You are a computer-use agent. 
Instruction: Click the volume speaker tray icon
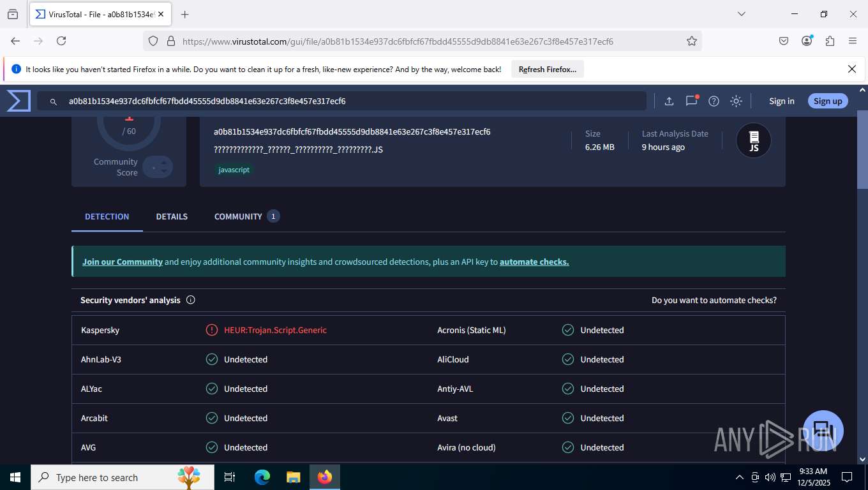pyautogui.click(x=770, y=477)
